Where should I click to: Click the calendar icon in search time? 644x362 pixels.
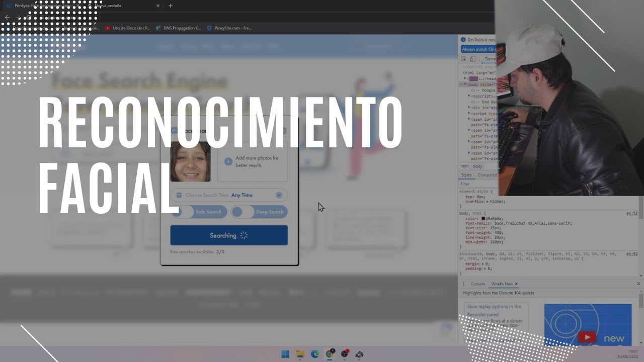tap(179, 195)
